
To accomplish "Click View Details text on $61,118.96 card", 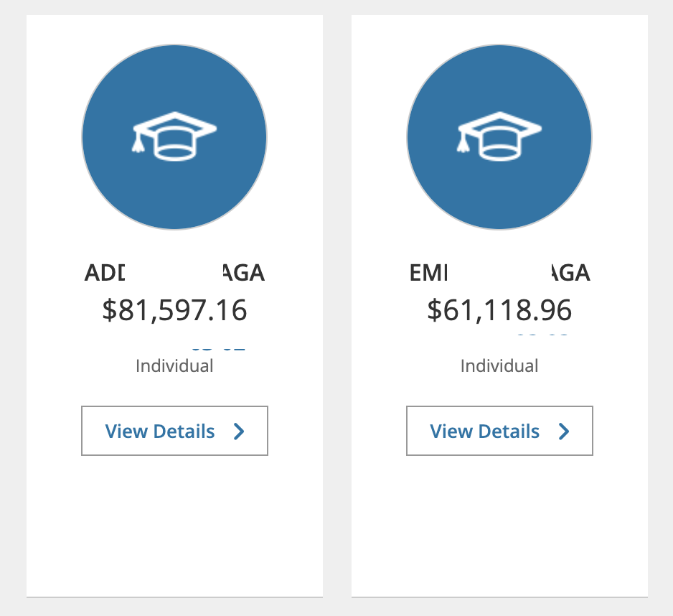I will pyautogui.click(x=485, y=431).
